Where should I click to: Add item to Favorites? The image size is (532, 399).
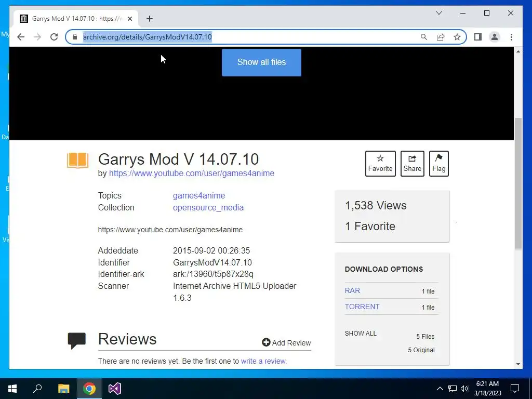pos(380,164)
